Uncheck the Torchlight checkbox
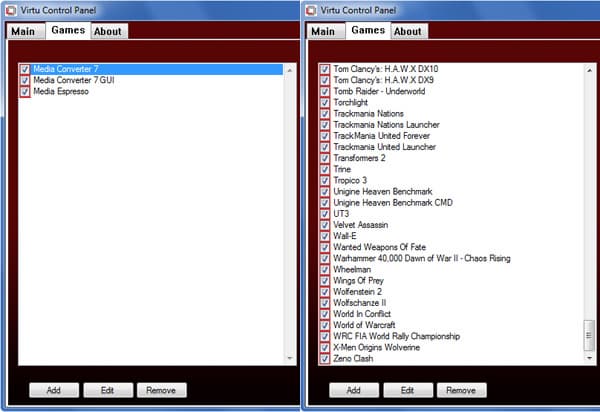 tap(324, 103)
